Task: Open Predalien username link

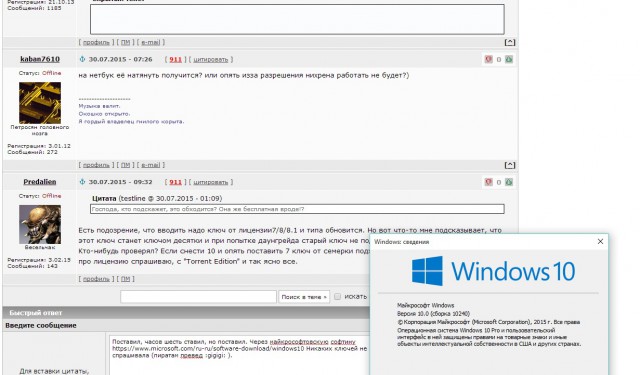Action: pyautogui.click(x=40, y=182)
